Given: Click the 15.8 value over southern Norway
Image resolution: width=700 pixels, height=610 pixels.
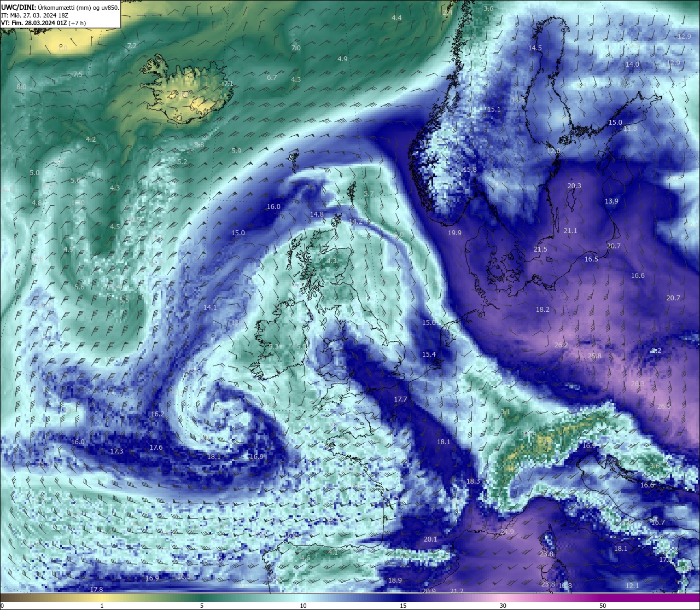Looking at the screenshot, I should coord(470,170).
